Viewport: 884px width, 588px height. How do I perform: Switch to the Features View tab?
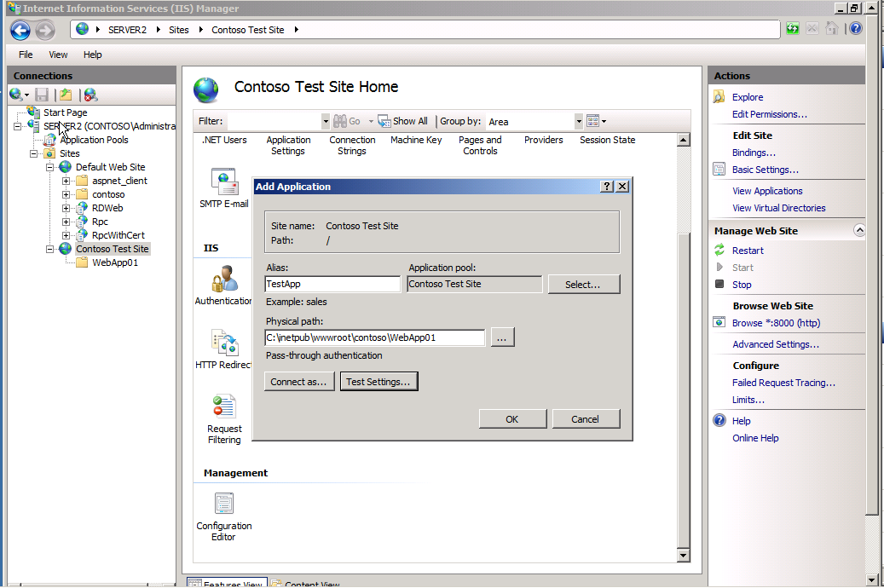(x=228, y=582)
